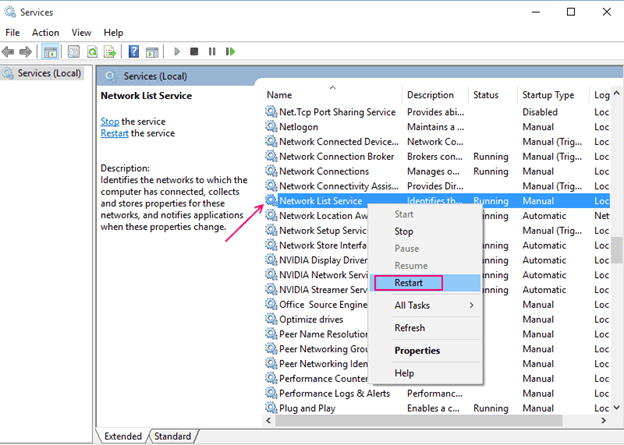Image resolution: width=624 pixels, height=445 pixels.
Task: Click the Start Service play icon
Action: coord(177,52)
